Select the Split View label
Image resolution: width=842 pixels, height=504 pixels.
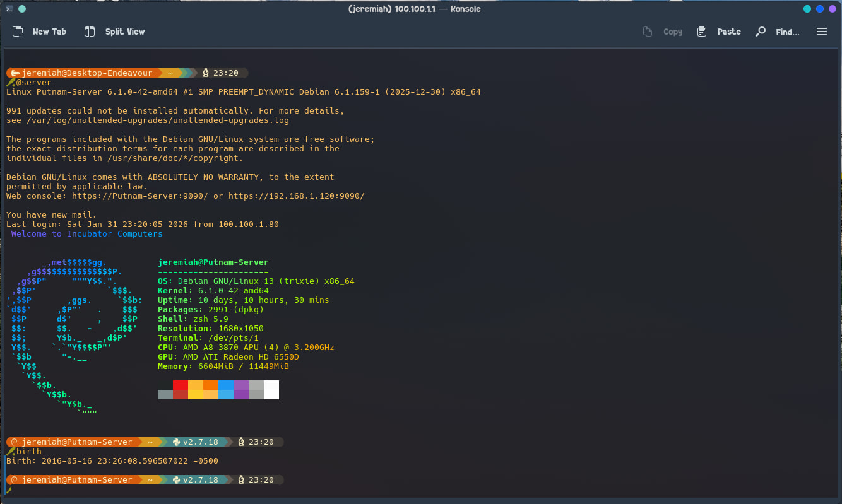pos(125,32)
